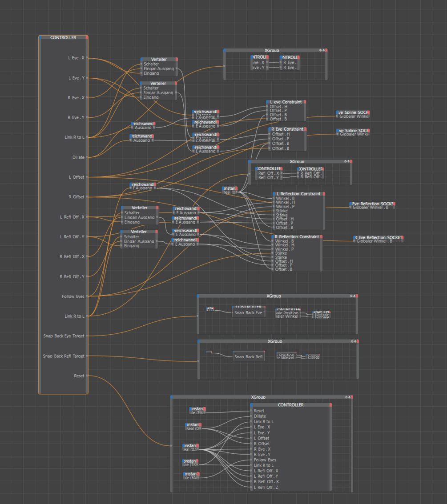Screen dimensions: 447x504
Task: Click the Reset output port on CONTROLLER
Action: click(87, 376)
